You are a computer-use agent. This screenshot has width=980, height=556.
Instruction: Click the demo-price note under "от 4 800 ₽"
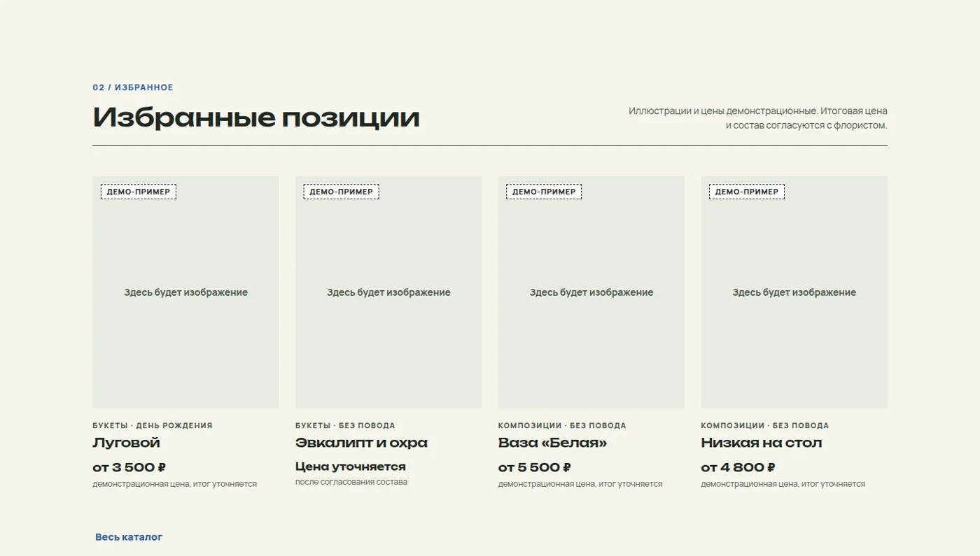pyautogui.click(x=783, y=484)
